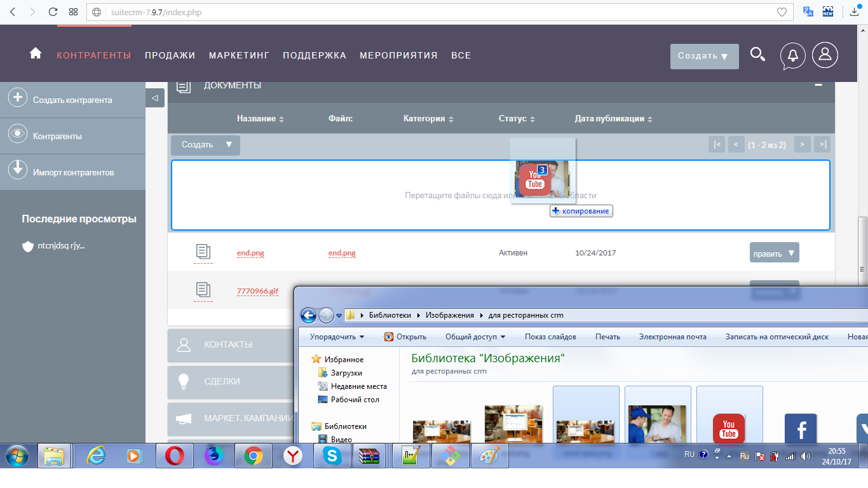
Task: Select the YouTube logo thumbnail in Explorer
Action: (729, 428)
